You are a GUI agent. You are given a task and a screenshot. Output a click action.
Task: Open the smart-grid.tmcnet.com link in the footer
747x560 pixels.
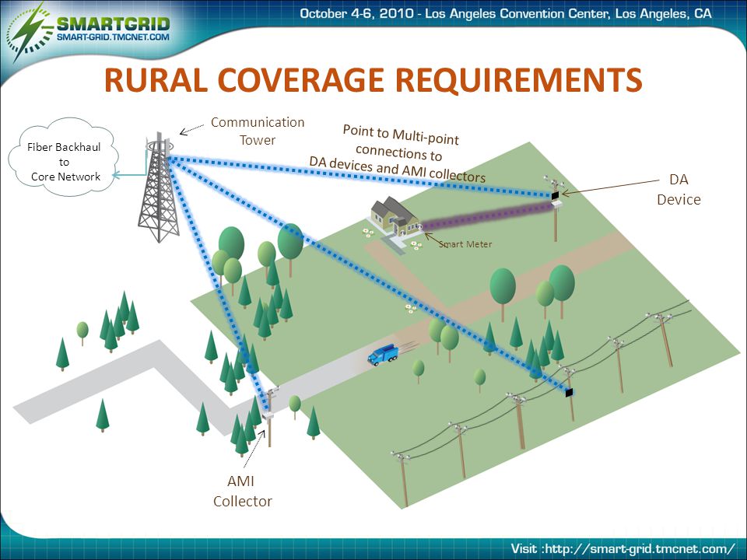[x=640, y=548]
